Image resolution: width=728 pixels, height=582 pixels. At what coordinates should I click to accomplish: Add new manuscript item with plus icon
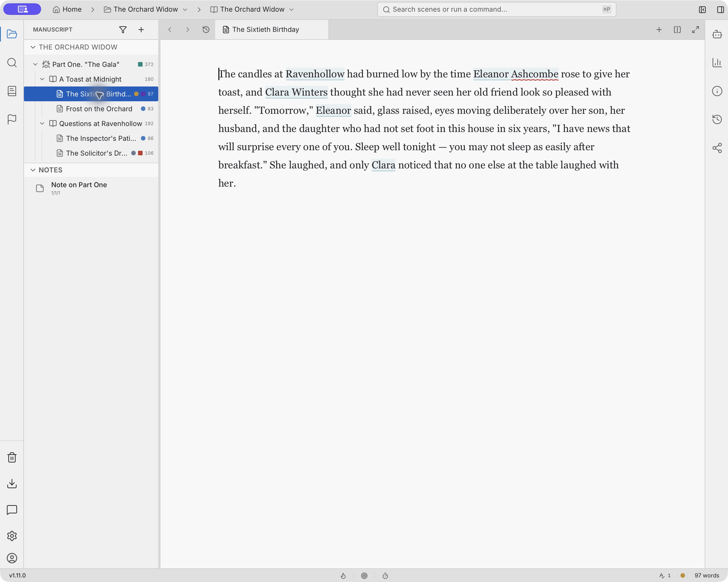tap(141, 30)
